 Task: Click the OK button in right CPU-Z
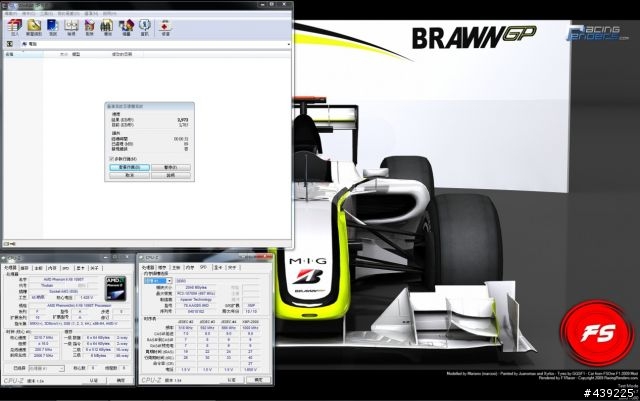point(259,380)
